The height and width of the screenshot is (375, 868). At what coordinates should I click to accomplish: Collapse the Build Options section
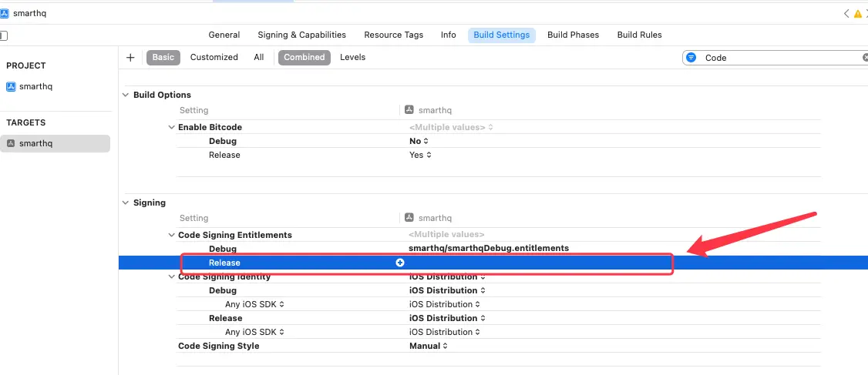point(126,95)
